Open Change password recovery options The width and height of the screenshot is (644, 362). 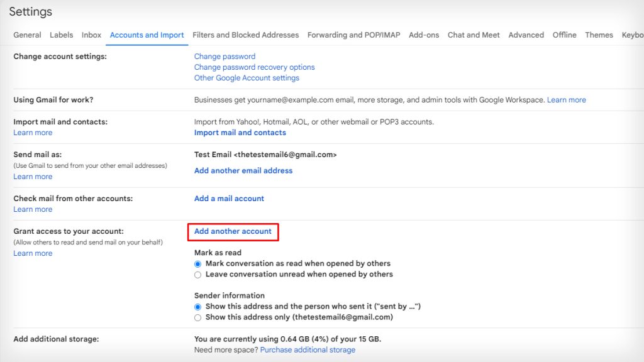(x=254, y=67)
